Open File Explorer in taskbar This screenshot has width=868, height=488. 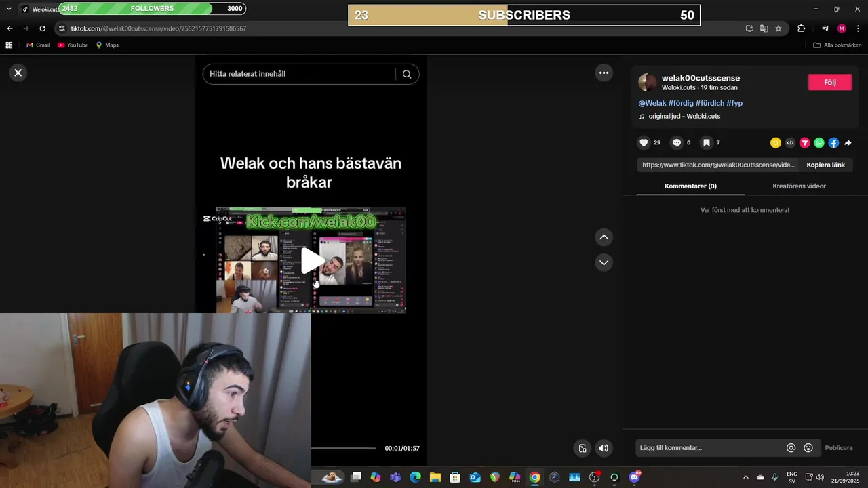pos(435,477)
